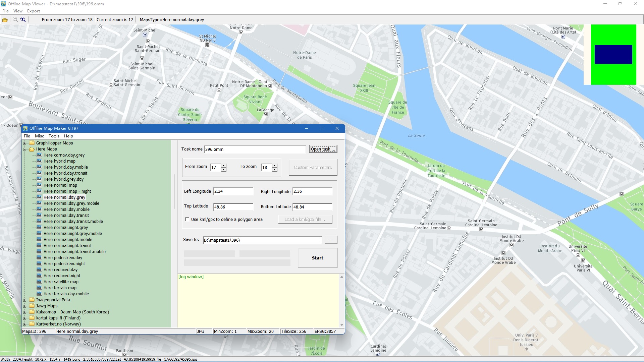Select the Here reduced.day icon
This screenshot has height=362, width=644.
pyautogui.click(x=39, y=269)
